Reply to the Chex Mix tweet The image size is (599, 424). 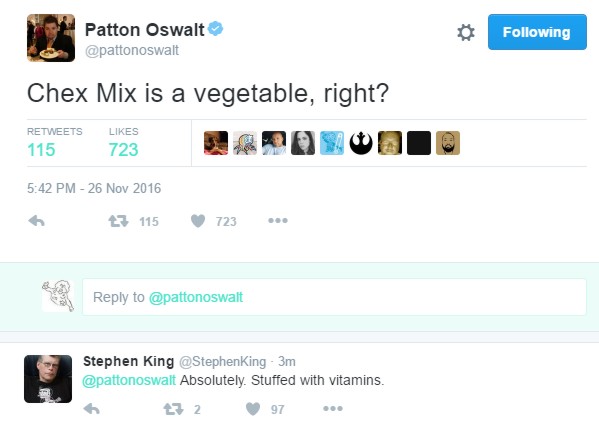tap(37, 221)
